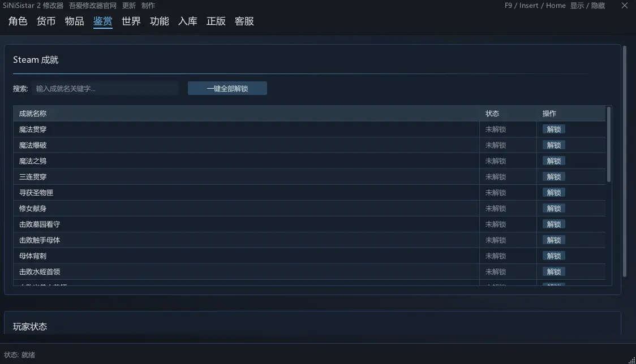Click the main page scrollbar thumb
Screen dimensions: 636x364
(x=625, y=161)
